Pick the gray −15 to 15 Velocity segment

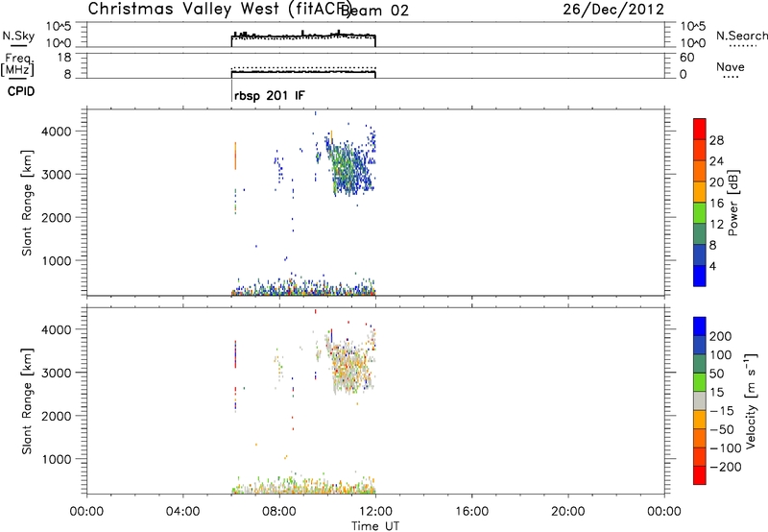(x=700, y=401)
